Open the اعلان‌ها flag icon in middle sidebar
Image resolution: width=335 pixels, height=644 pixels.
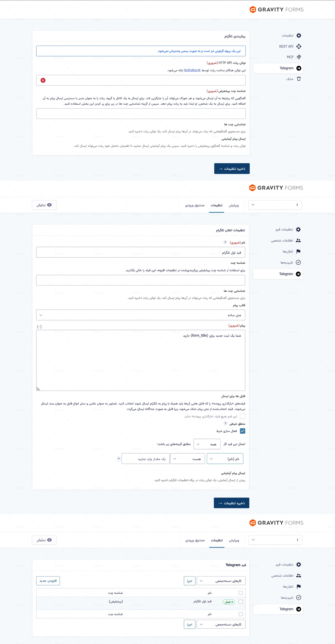[x=298, y=251]
